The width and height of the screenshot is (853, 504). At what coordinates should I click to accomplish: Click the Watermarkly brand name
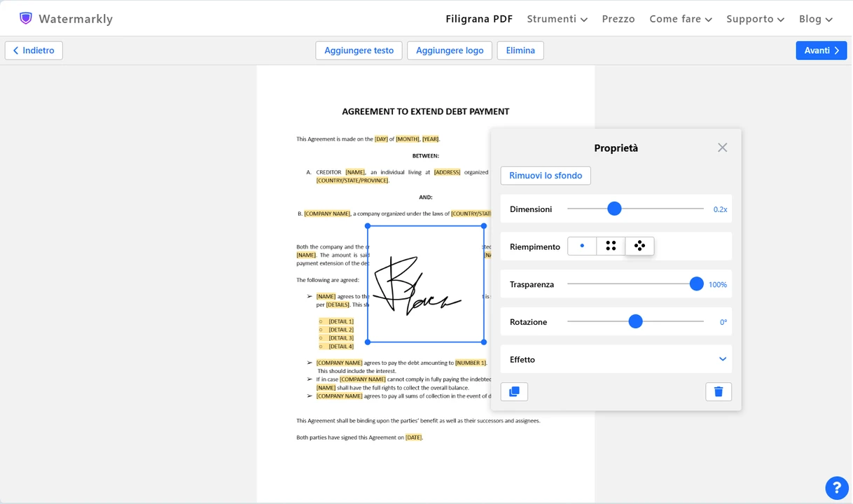point(76,19)
